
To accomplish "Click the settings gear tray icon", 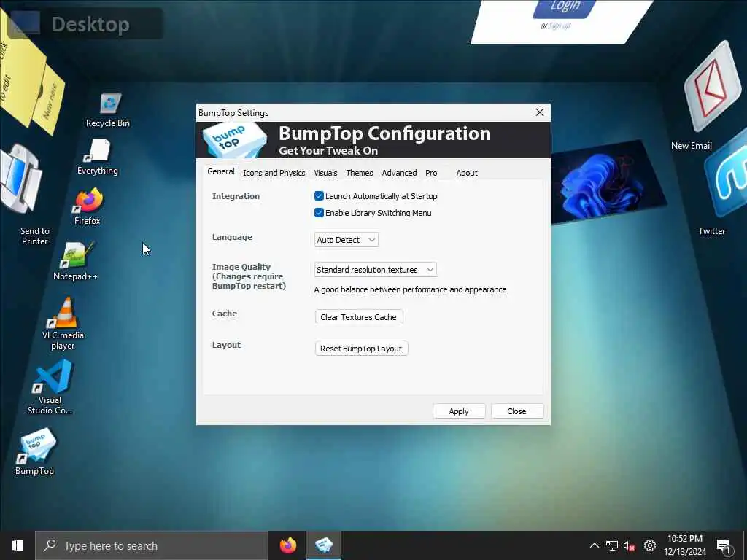I will (650, 545).
